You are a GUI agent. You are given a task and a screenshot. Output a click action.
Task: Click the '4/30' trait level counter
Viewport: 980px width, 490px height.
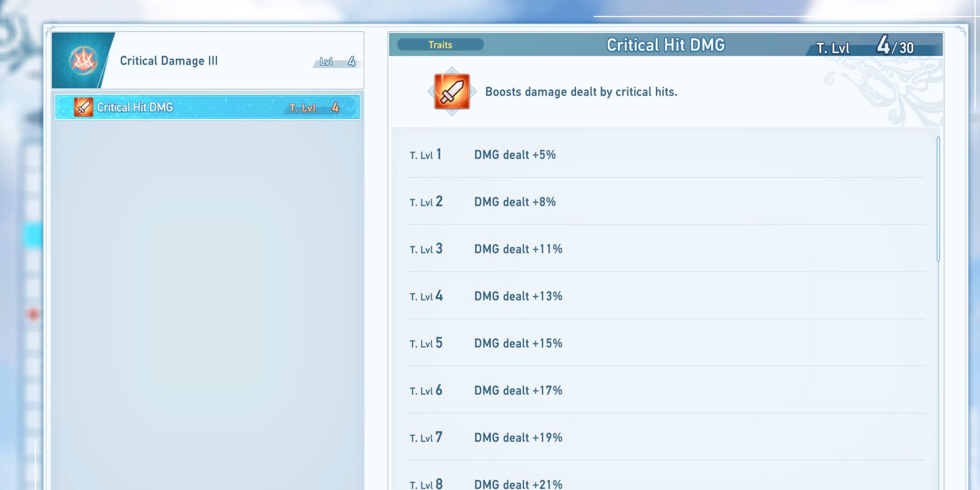click(x=895, y=46)
